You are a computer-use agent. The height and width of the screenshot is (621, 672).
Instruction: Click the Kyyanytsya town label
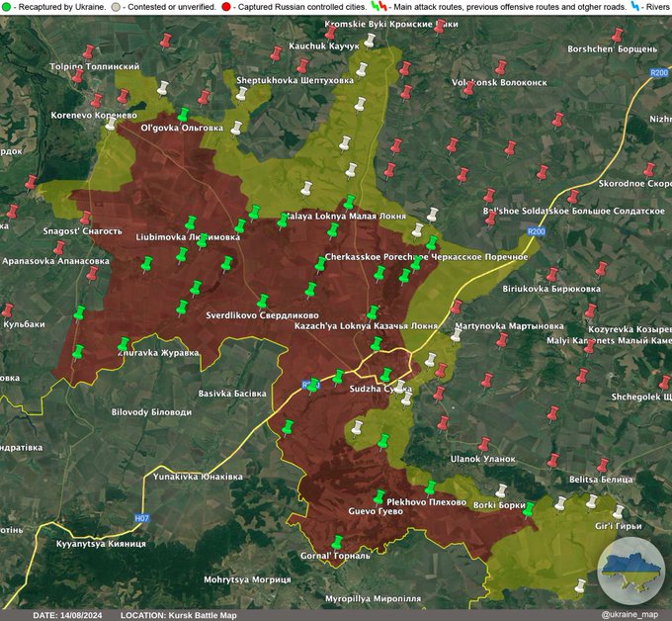tap(101, 544)
